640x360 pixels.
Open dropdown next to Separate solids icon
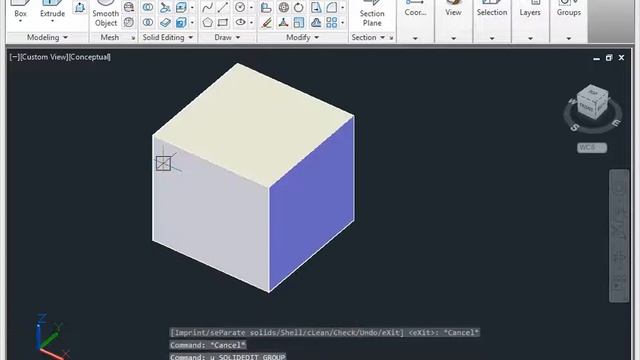coord(192,22)
